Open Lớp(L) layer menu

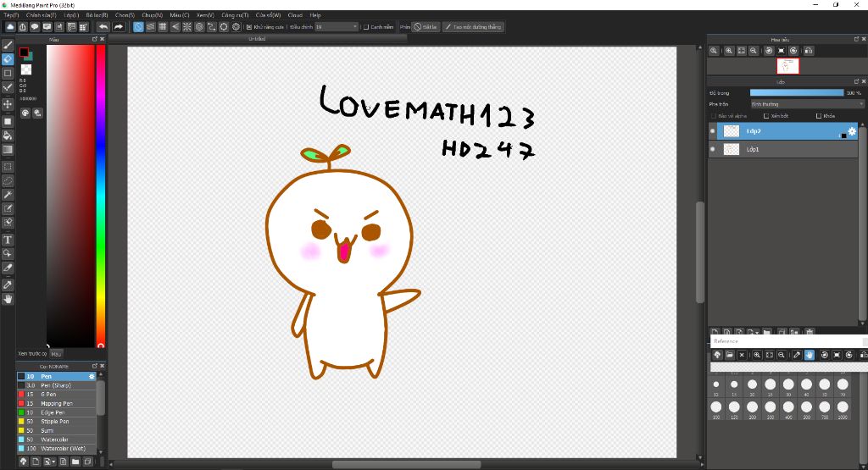pyautogui.click(x=71, y=15)
